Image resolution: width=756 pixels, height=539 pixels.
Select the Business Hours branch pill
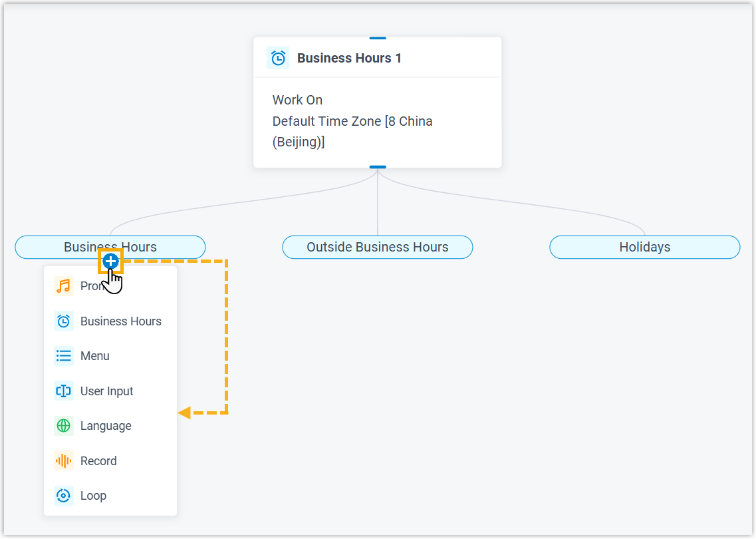(x=153, y=247)
